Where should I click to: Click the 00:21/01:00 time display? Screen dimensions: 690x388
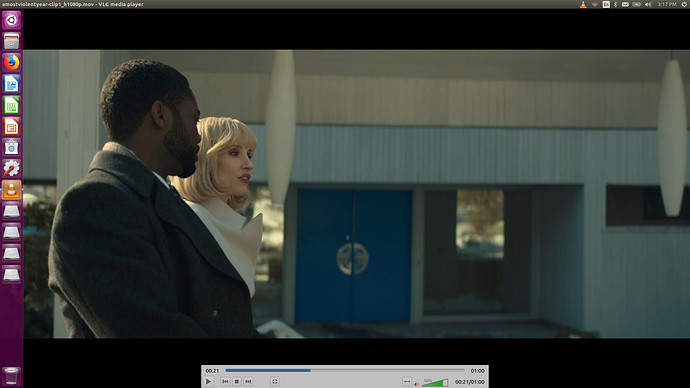tap(470, 382)
